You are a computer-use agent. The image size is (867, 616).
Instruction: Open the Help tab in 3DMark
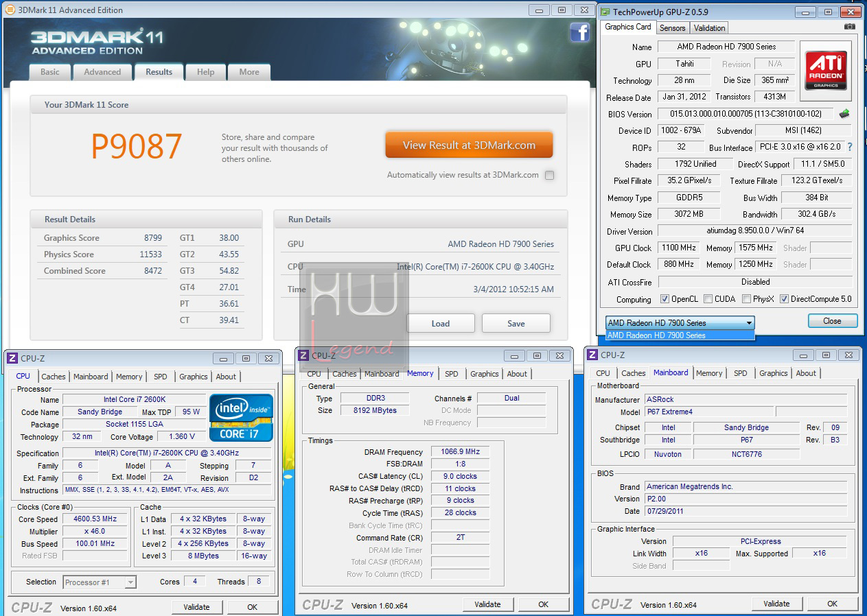(206, 72)
